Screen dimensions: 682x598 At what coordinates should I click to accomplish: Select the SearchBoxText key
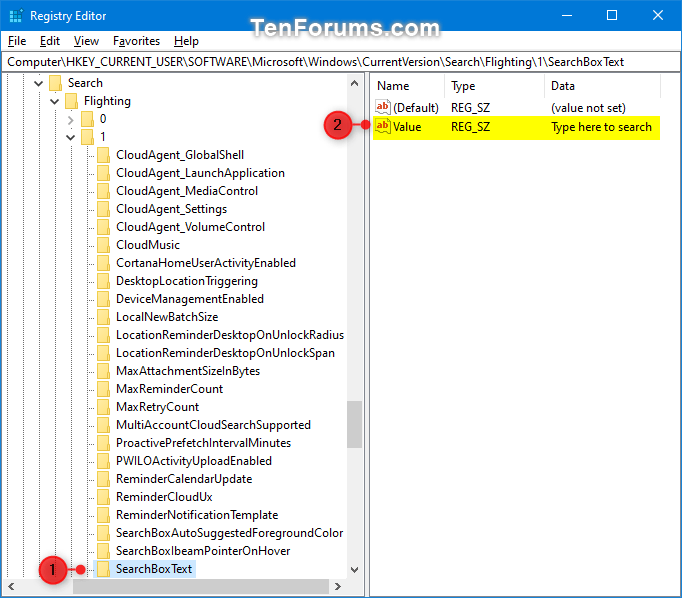(154, 569)
